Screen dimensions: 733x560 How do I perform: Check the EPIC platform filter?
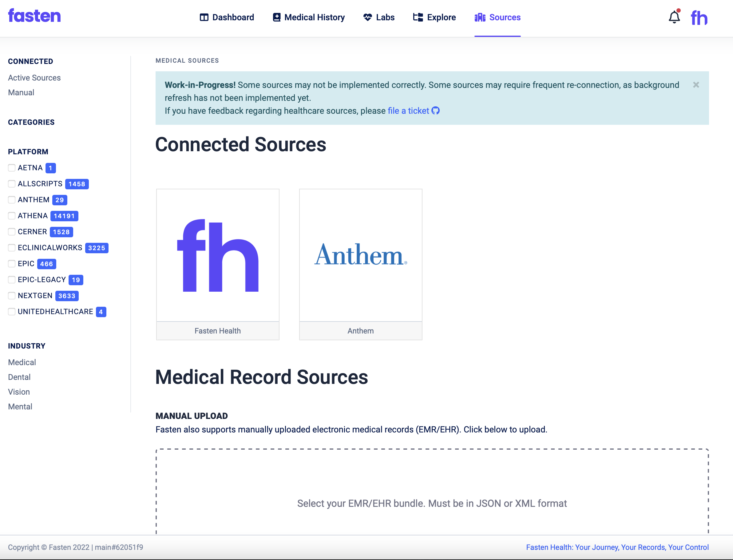12,264
